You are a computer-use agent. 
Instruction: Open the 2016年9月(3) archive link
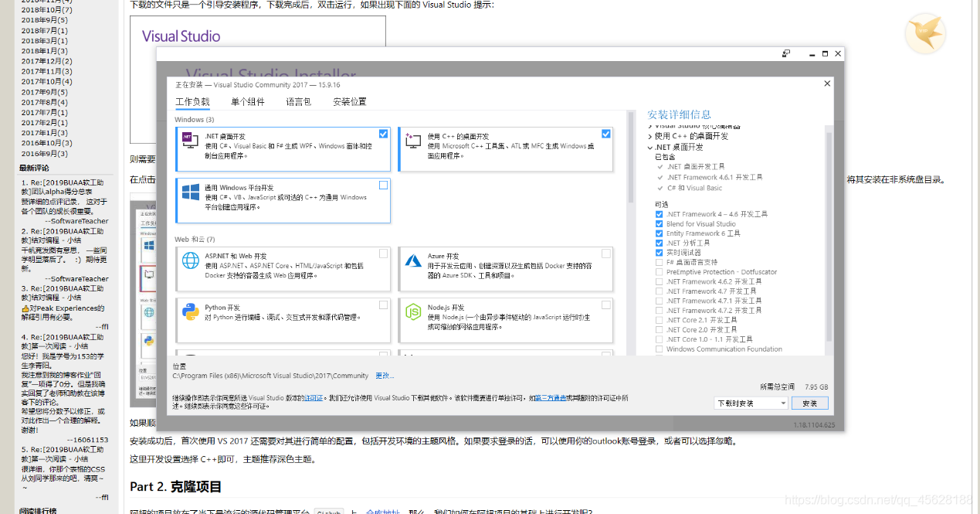pos(45,153)
